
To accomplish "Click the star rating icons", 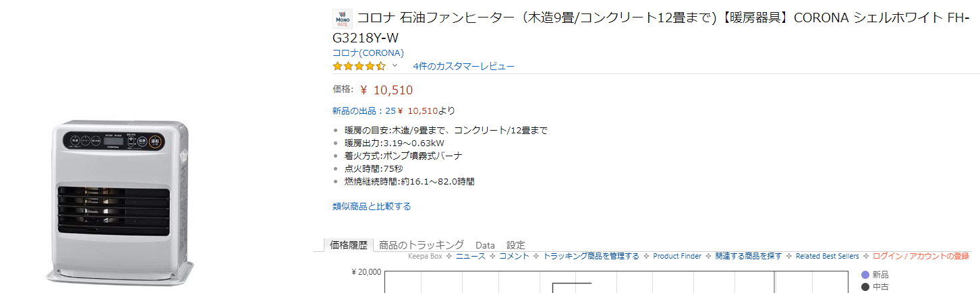I will [x=359, y=66].
